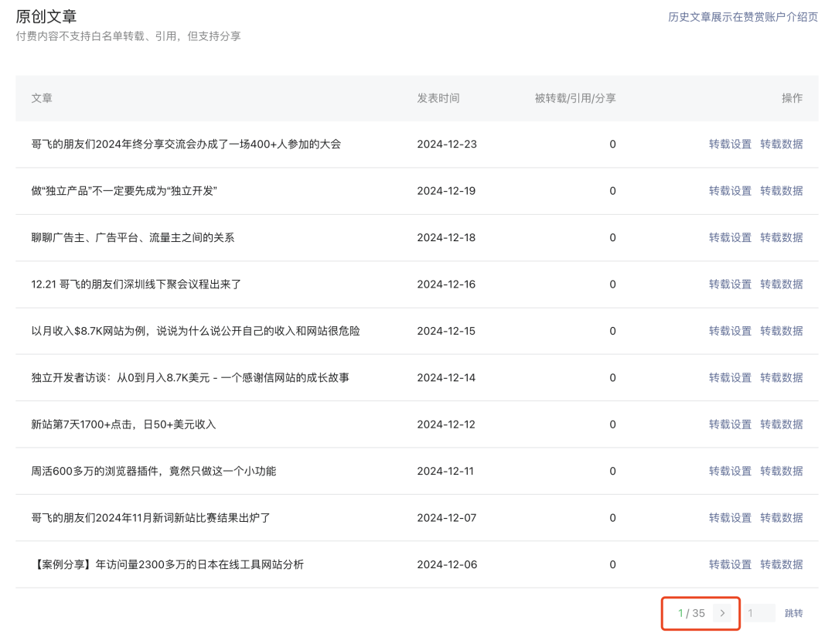Click the 操作 column header

point(792,98)
